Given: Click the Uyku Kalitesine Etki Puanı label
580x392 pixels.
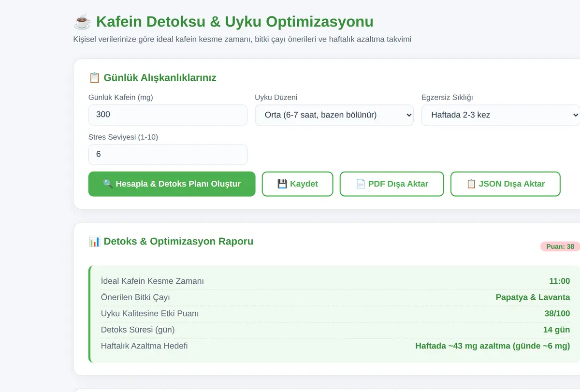Looking at the screenshot, I should tap(150, 314).
